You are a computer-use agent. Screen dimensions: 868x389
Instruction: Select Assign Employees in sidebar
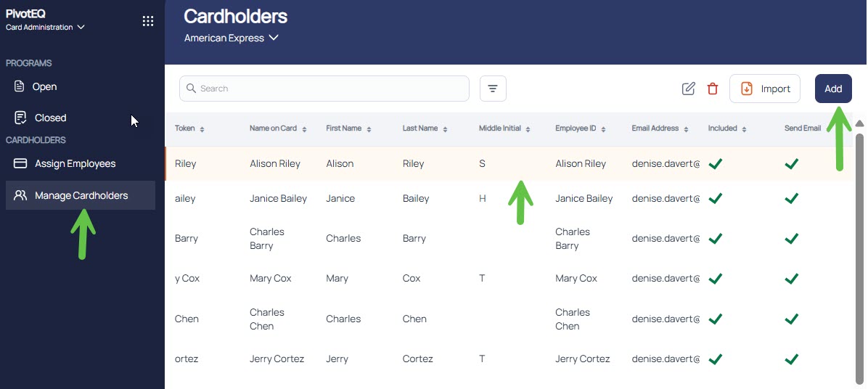tap(75, 164)
